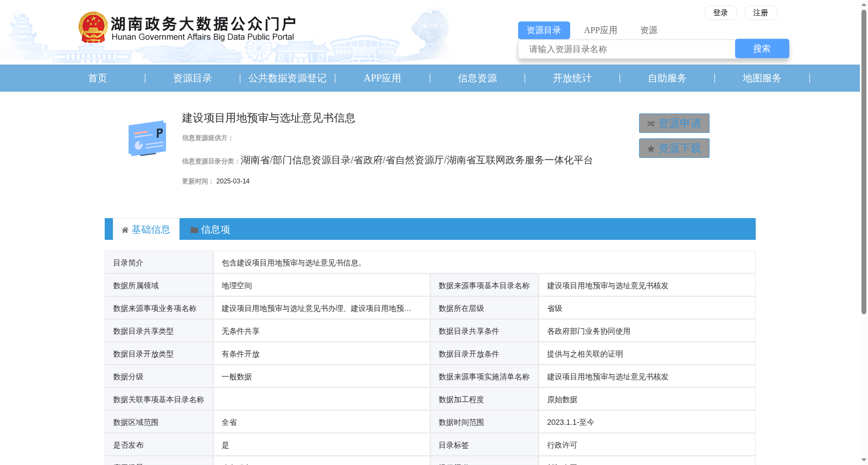The height and width of the screenshot is (465, 868).
Task: Click the 无条件共享 cell value
Action: [x=240, y=331]
